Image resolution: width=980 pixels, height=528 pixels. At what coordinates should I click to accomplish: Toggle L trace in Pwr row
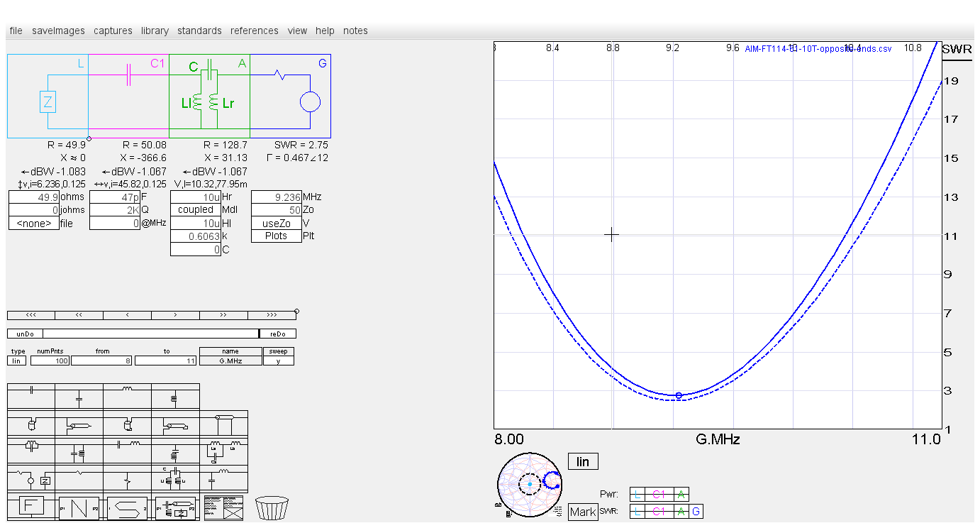click(637, 494)
